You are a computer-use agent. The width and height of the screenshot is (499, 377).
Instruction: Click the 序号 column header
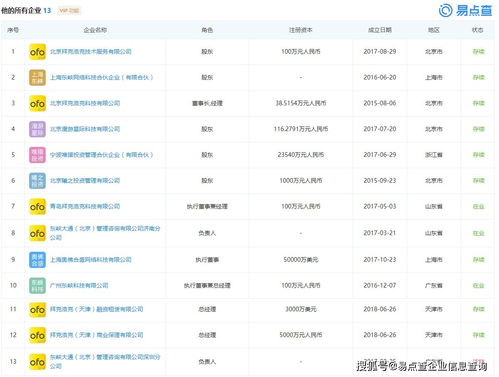click(13, 30)
